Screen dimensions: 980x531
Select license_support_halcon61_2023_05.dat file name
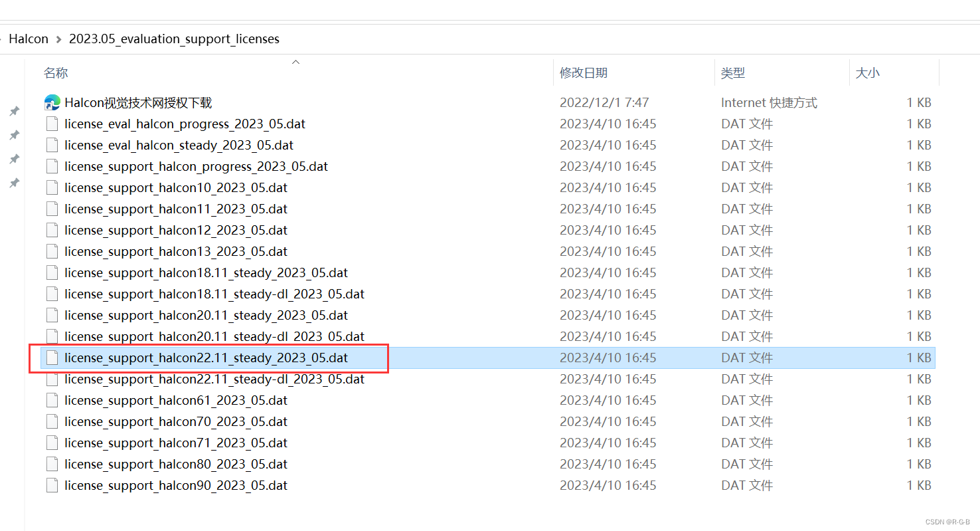[x=176, y=400]
